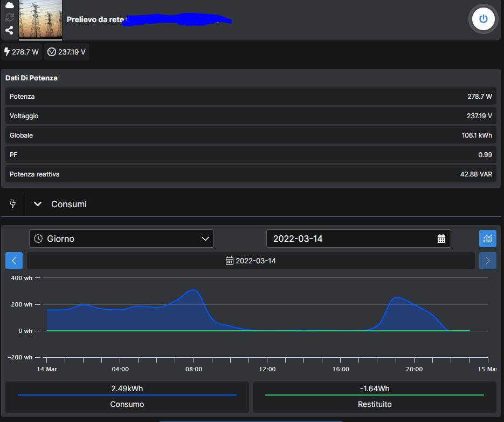Click the share icon
Image resolution: width=504 pixels, height=422 pixels.
[9, 31]
